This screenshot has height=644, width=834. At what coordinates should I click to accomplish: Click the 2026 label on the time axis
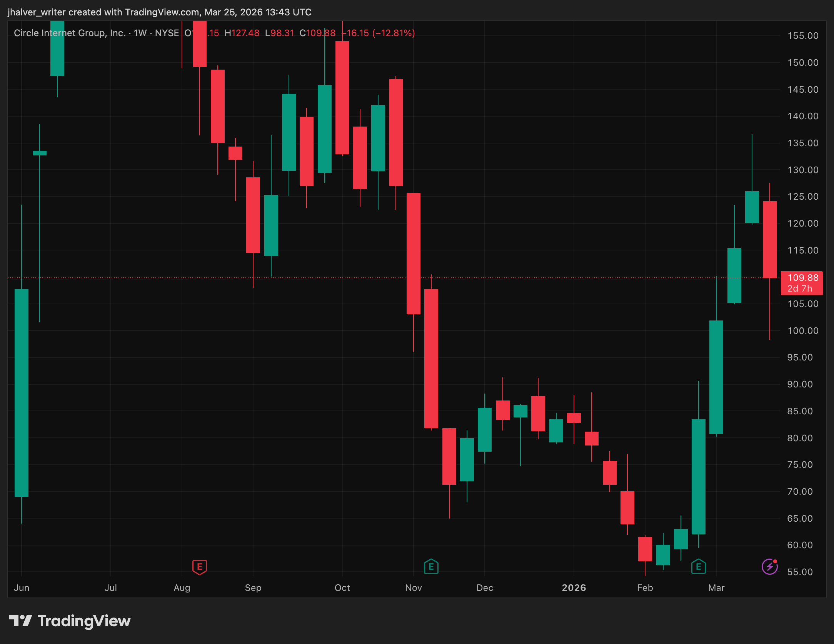574,588
